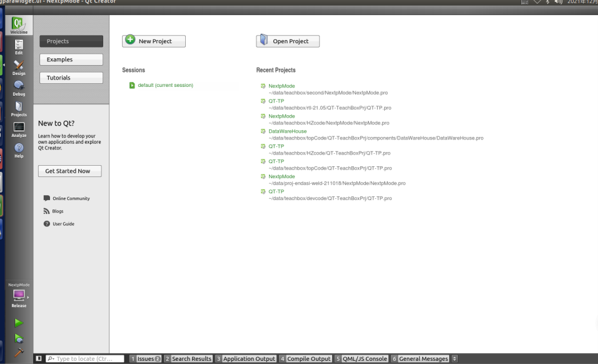This screenshot has height=364, width=598.
Task: Switch to Design mode
Action: (19, 68)
